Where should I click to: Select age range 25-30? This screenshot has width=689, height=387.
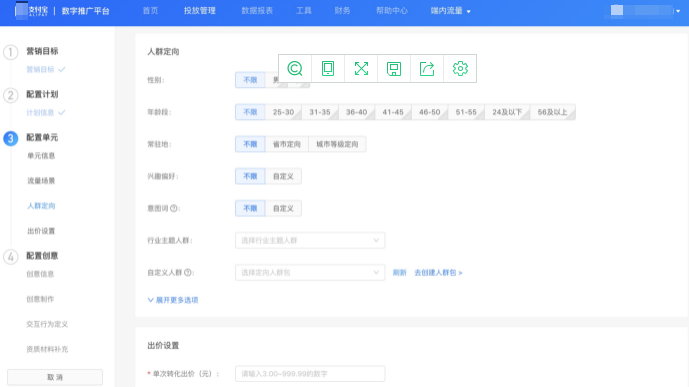click(x=283, y=112)
